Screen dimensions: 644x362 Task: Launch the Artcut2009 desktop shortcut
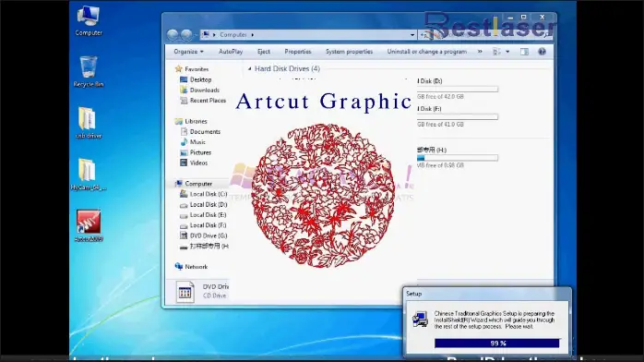(x=89, y=225)
